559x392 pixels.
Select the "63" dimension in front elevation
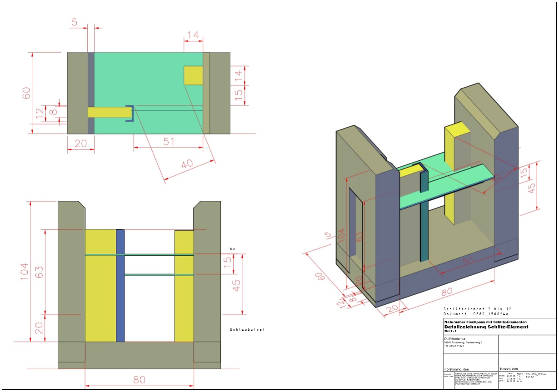coord(40,271)
